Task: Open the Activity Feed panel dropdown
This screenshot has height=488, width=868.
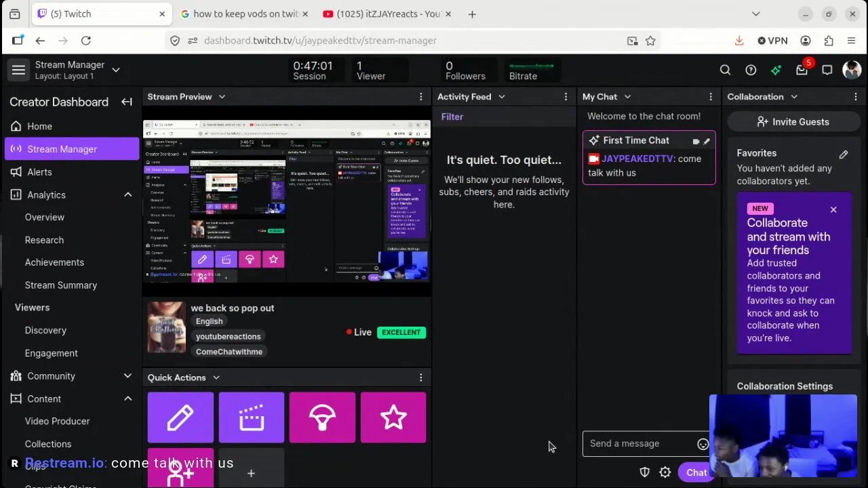Action: 502,97
